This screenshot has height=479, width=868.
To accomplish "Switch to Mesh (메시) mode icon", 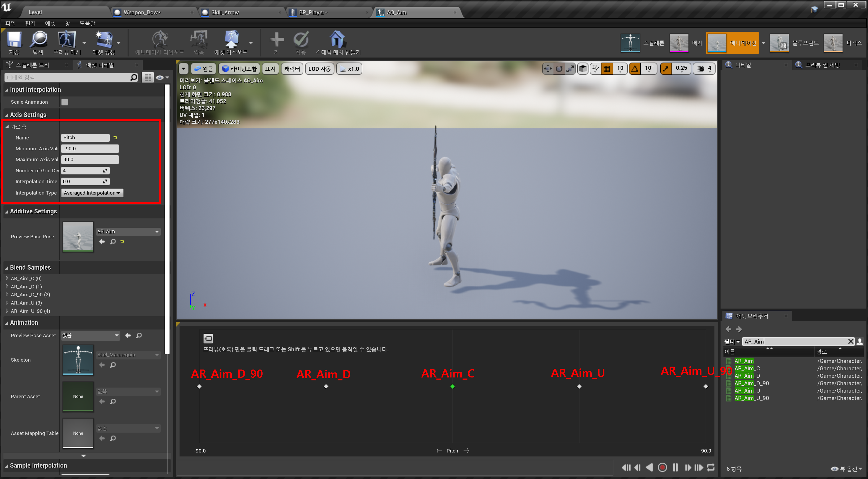I will click(679, 43).
